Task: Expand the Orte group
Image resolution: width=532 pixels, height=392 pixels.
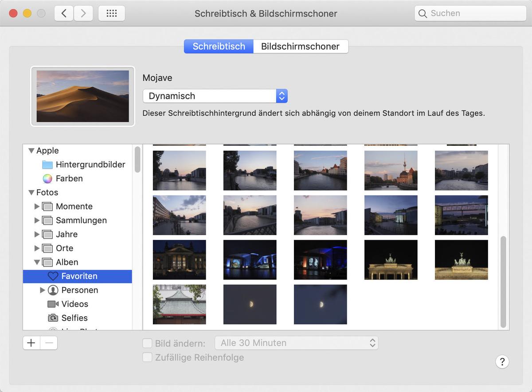Action: 37,248
